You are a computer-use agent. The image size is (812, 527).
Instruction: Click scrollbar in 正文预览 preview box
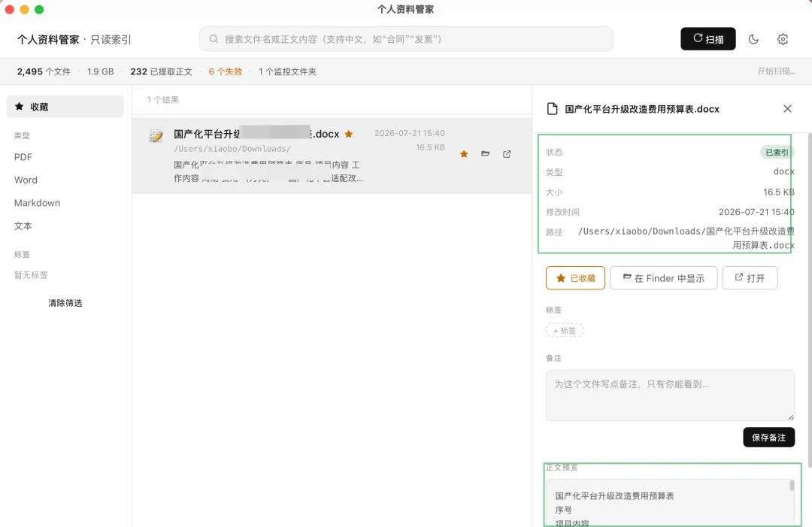(792, 486)
